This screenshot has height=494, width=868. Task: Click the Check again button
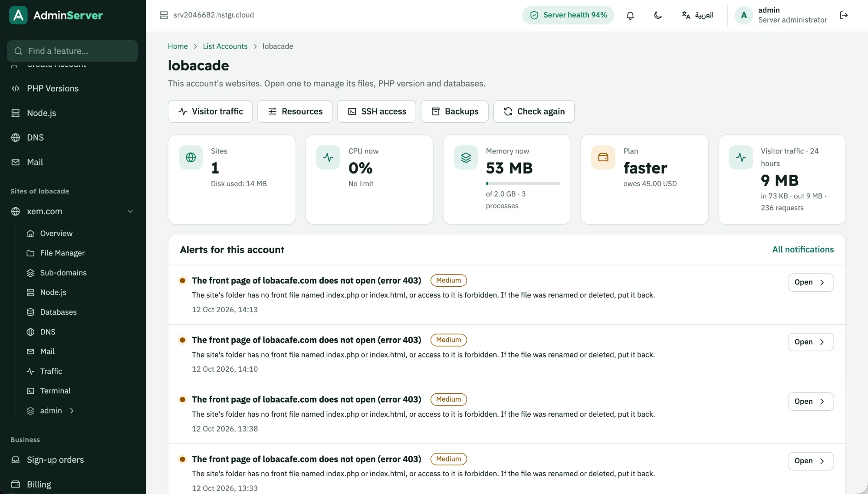click(534, 111)
